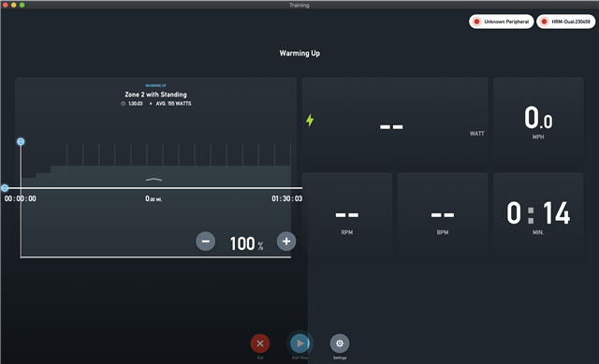Start the workout with Start Now
599x364 pixels.
299,343
